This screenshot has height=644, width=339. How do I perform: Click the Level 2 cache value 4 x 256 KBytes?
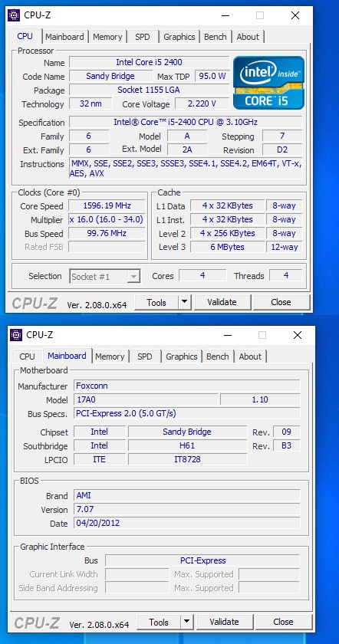[227, 233]
